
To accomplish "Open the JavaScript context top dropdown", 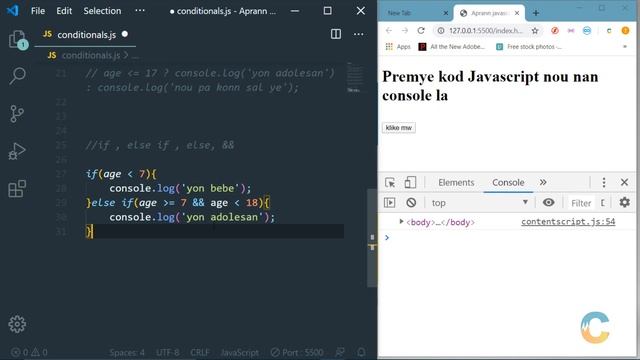I will tap(479, 203).
